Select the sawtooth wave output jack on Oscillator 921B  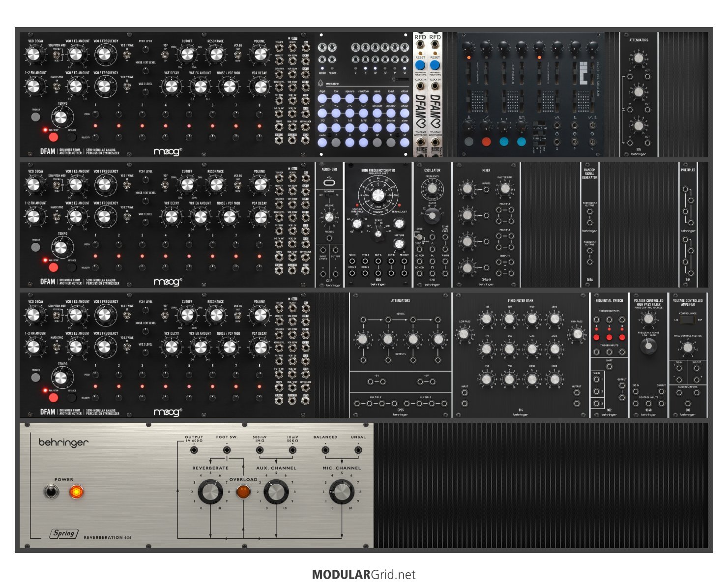tap(432, 261)
